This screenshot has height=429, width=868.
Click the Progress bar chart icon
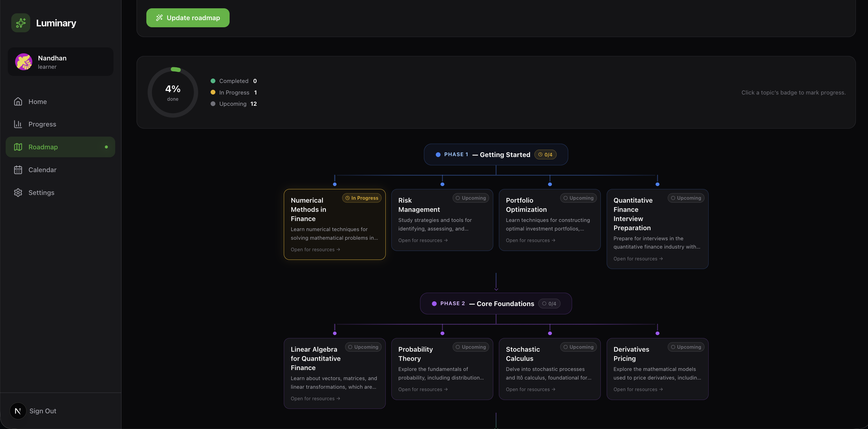point(18,124)
